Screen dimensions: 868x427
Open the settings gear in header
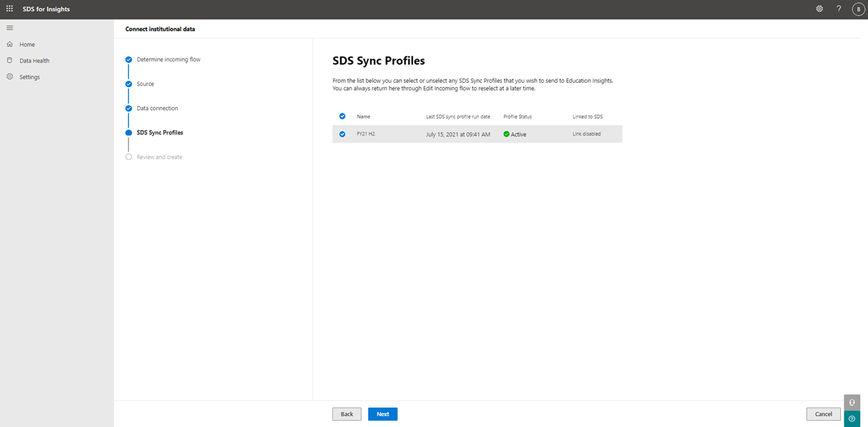(x=819, y=9)
